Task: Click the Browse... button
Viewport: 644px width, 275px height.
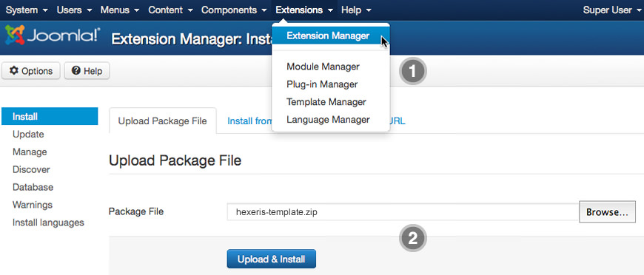Action: point(608,211)
